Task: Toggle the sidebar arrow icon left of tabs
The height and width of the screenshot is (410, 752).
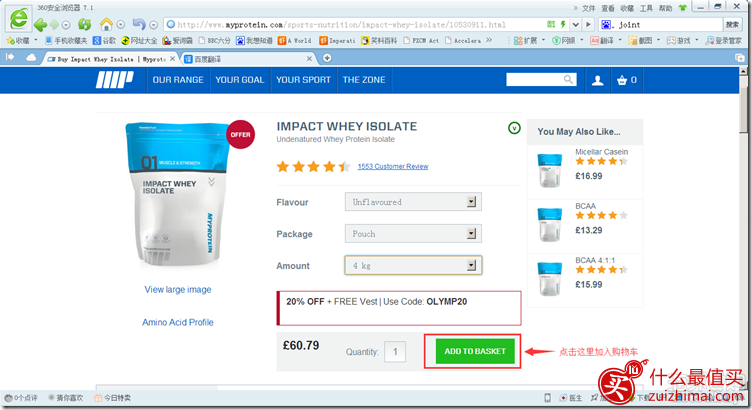Action: point(10,58)
